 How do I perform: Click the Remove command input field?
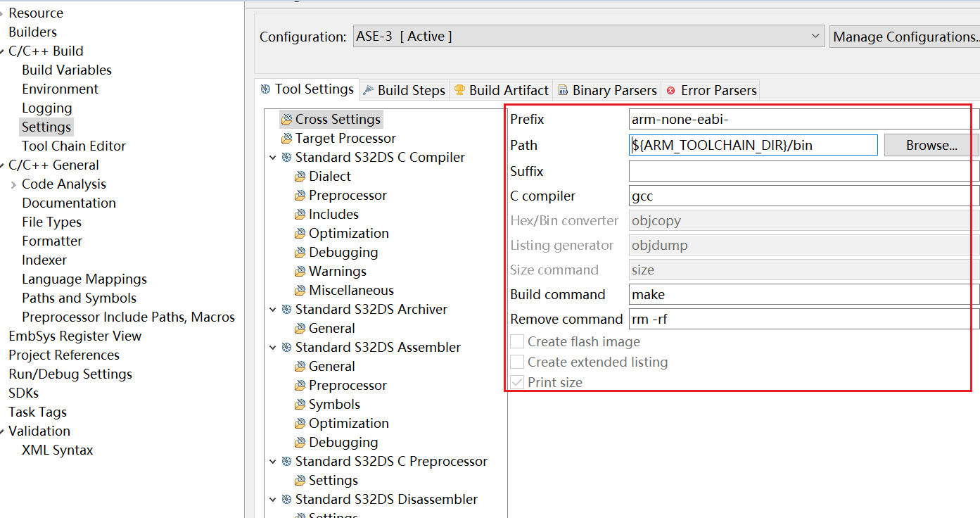pos(804,319)
